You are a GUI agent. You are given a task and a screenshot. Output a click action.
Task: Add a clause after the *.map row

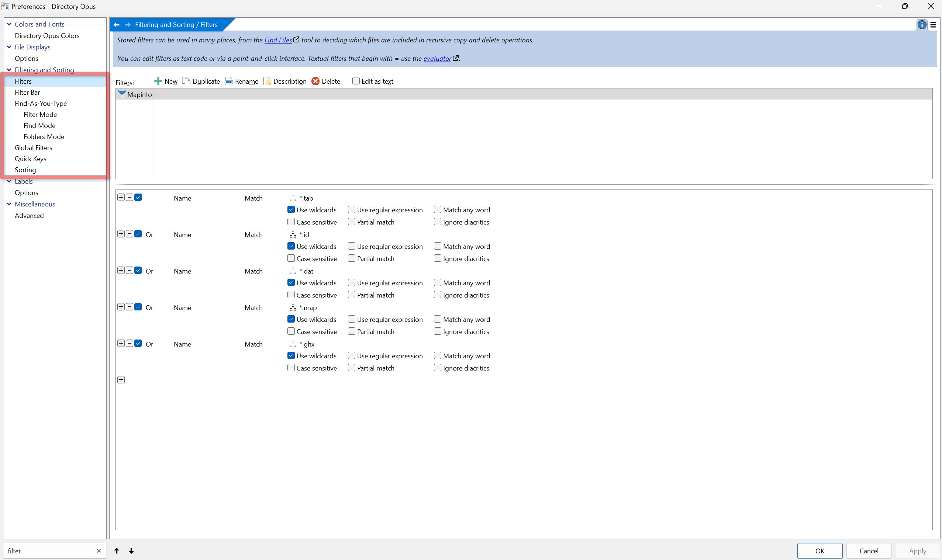[x=121, y=307]
